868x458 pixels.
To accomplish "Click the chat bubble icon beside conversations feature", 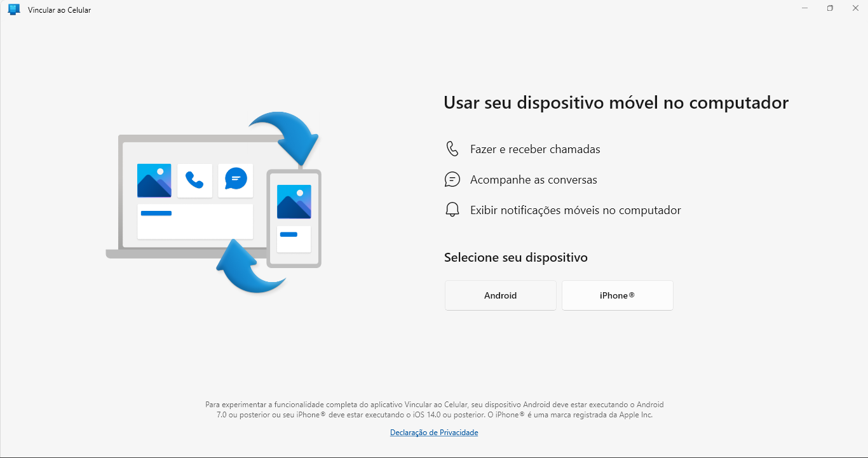I will tap(452, 180).
